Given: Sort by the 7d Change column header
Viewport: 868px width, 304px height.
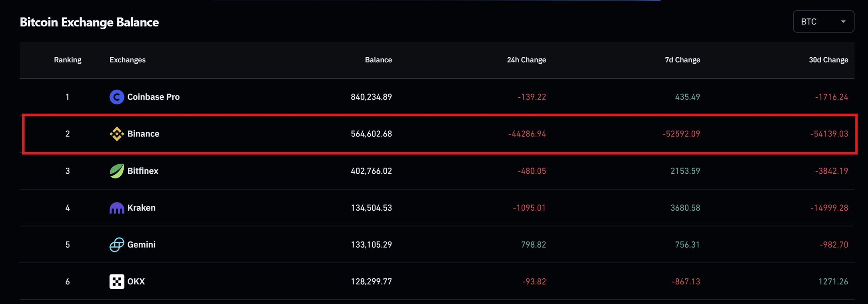Looking at the screenshot, I should pos(683,60).
